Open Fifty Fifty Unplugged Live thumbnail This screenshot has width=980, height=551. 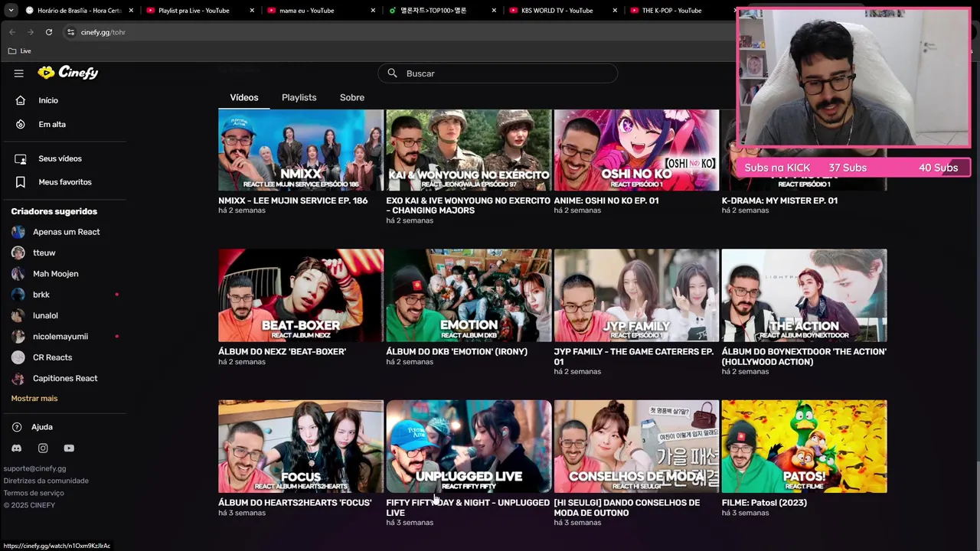tap(469, 446)
